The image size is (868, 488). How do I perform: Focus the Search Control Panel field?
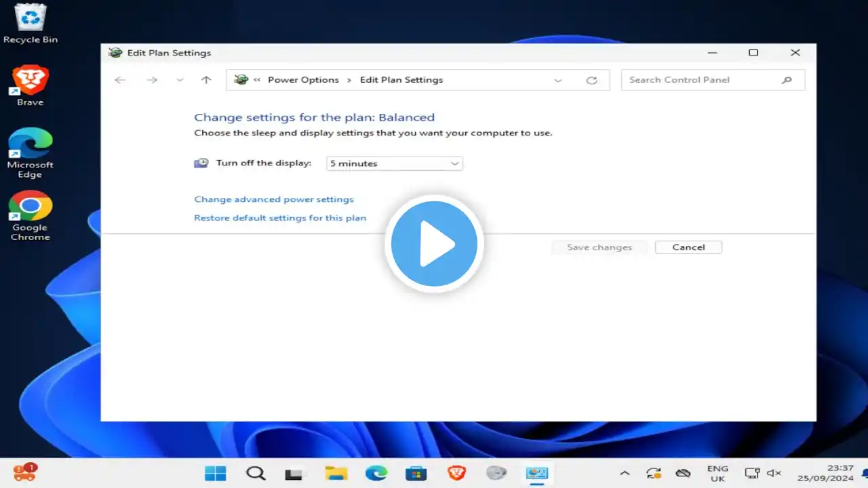coord(713,80)
